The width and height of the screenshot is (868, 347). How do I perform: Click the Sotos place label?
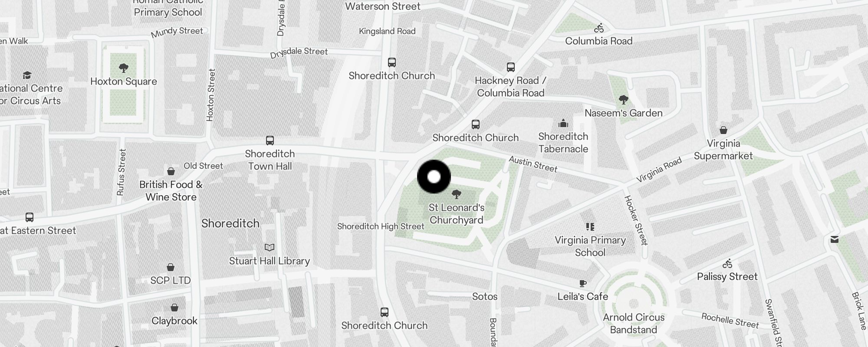click(x=485, y=297)
